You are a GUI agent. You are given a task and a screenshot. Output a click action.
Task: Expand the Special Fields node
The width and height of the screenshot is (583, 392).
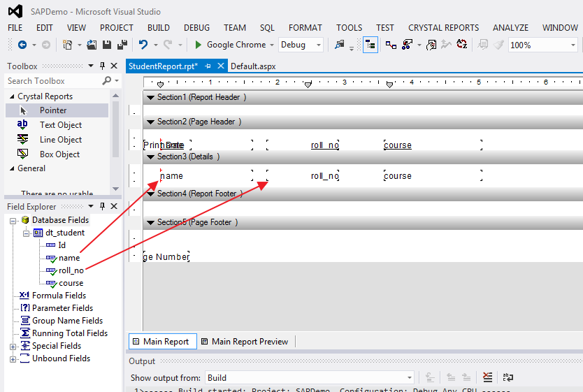coord(13,347)
